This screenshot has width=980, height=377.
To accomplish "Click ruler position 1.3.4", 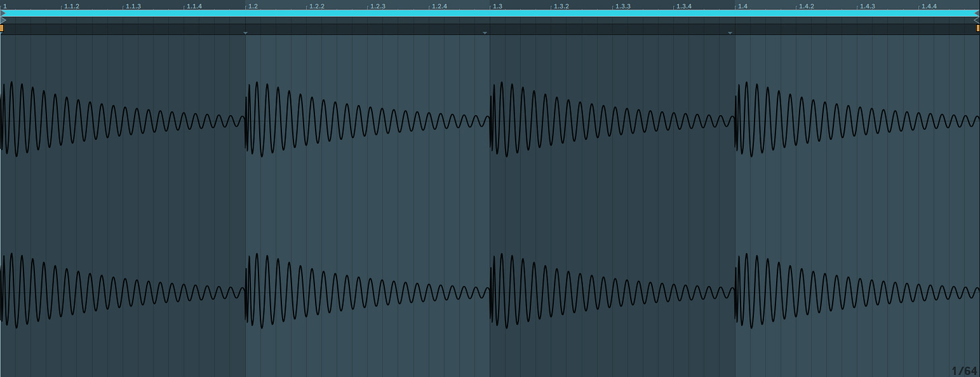I will [684, 6].
